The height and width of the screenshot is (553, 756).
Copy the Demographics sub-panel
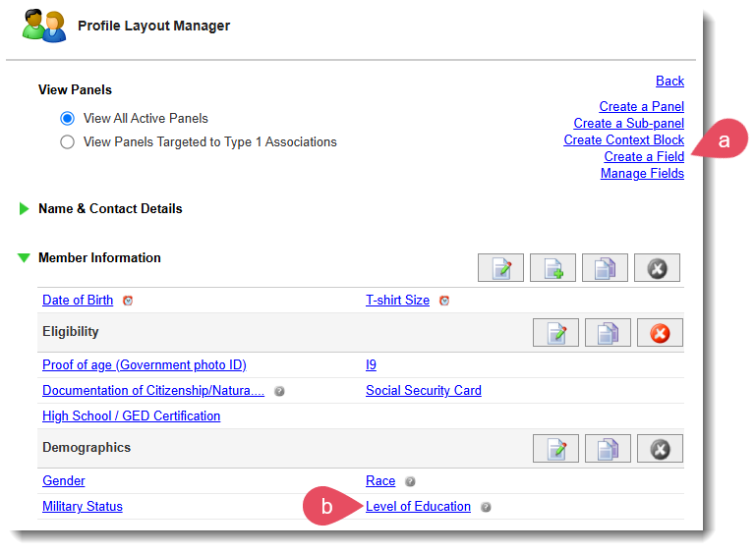tap(608, 449)
